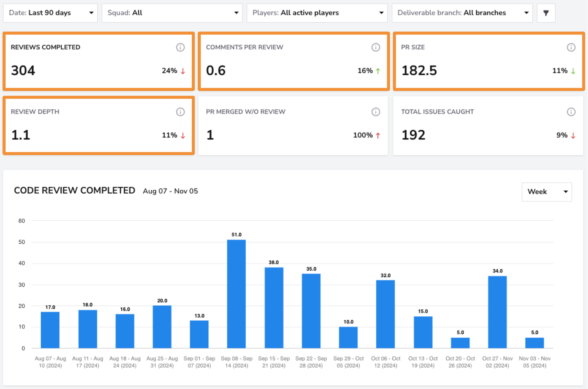The image size is (588, 389).
Task: Select the PR Merged W/O Review card
Action: click(x=293, y=126)
